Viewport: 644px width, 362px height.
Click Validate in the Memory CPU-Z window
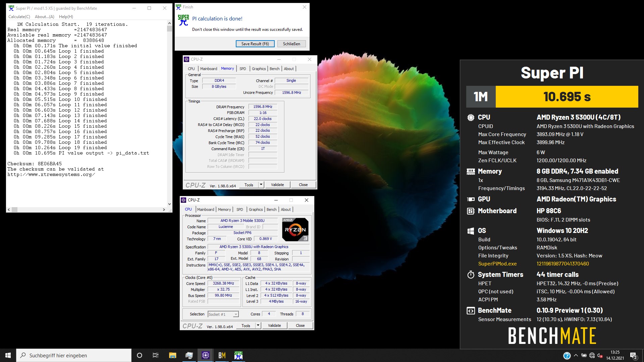(277, 185)
